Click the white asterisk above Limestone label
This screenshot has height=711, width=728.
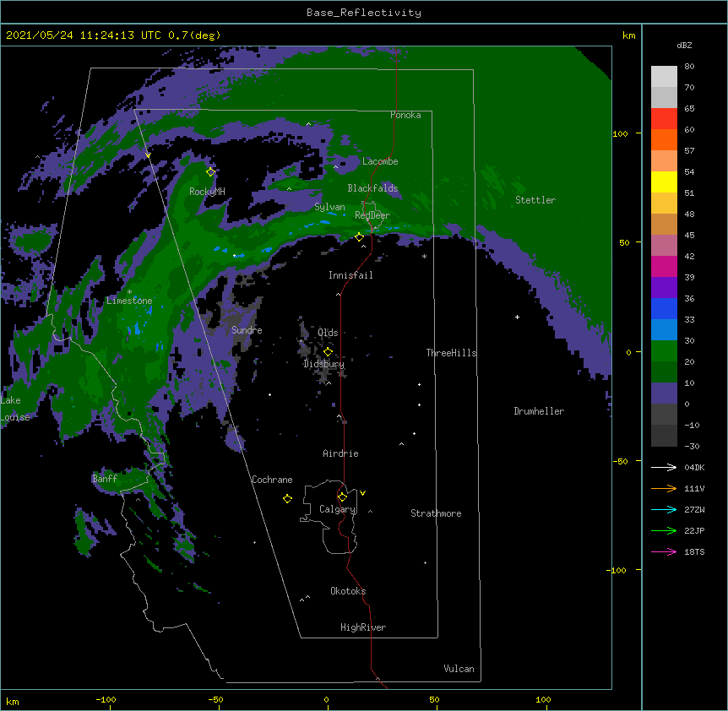[129, 292]
